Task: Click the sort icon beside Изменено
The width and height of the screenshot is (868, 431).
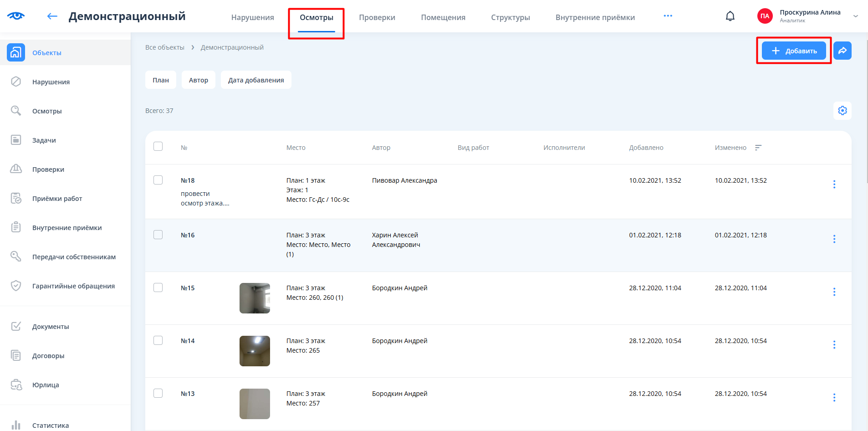Action: (758, 148)
